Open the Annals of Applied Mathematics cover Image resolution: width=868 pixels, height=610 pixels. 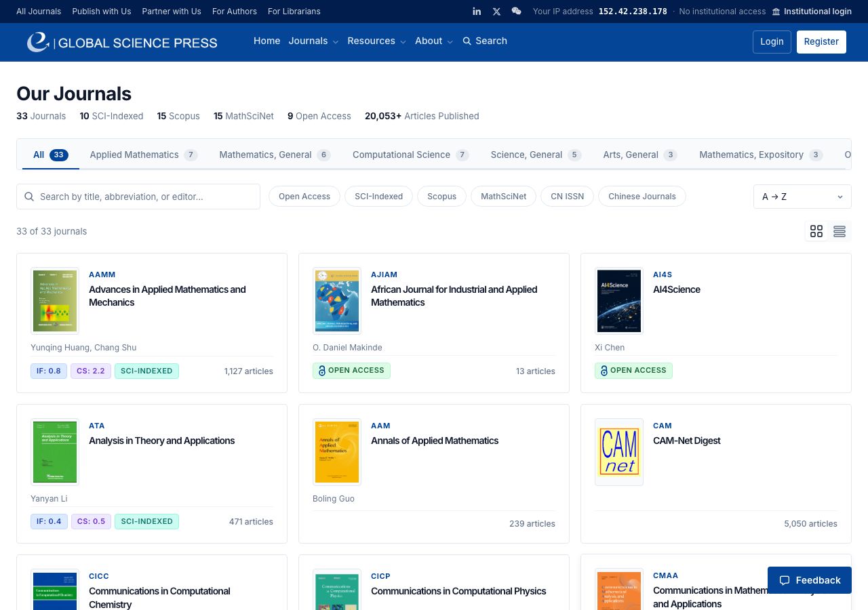pos(337,452)
